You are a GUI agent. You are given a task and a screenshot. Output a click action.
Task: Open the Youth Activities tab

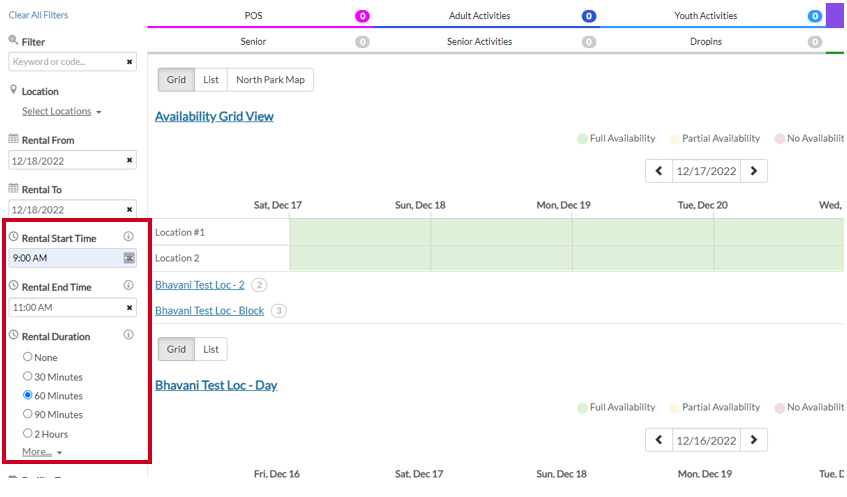pos(705,16)
